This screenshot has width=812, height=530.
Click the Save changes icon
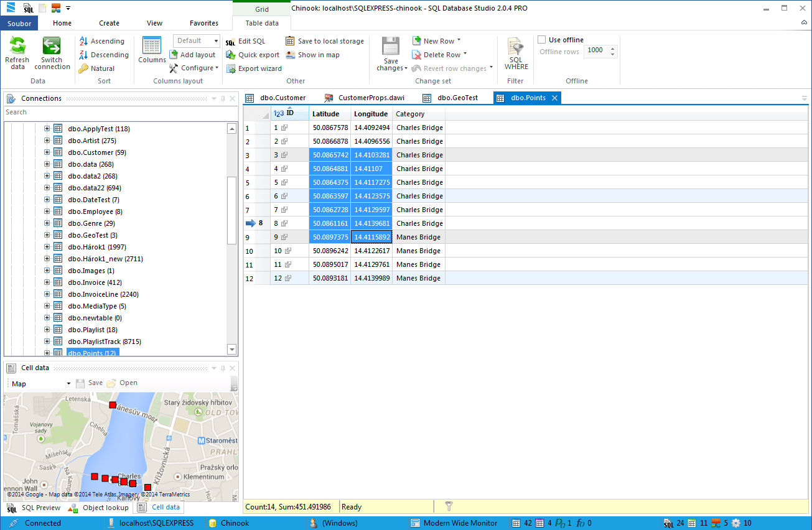[x=391, y=47]
